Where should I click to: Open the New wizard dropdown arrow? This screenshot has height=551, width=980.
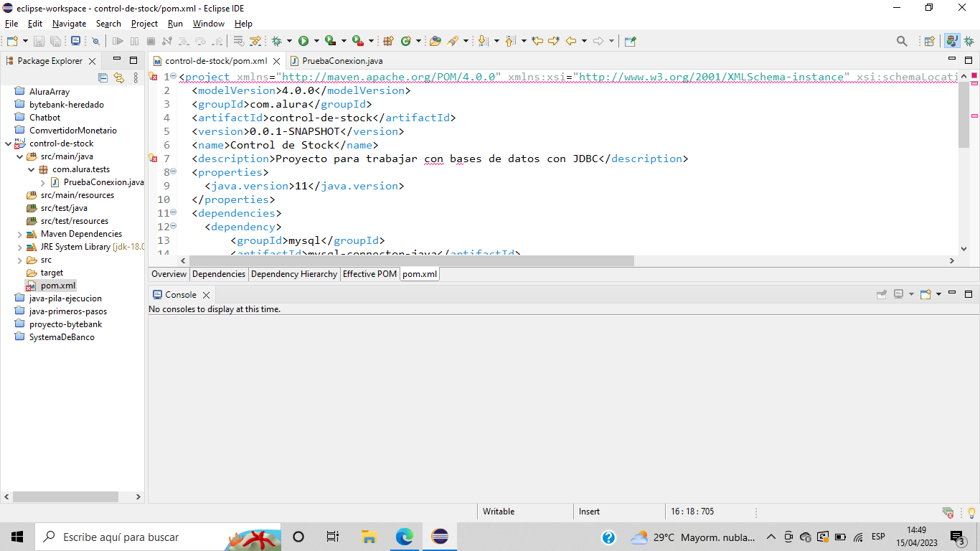click(x=24, y=42)
